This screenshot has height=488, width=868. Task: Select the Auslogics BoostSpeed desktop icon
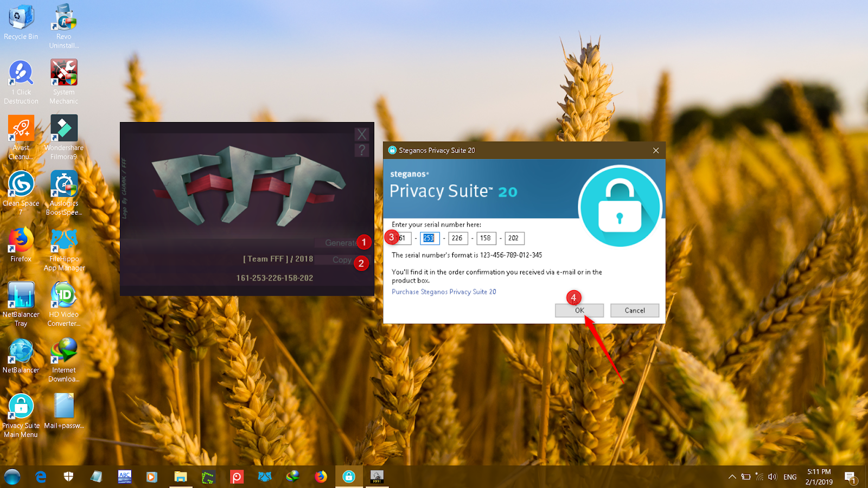(x=64, y=194)
